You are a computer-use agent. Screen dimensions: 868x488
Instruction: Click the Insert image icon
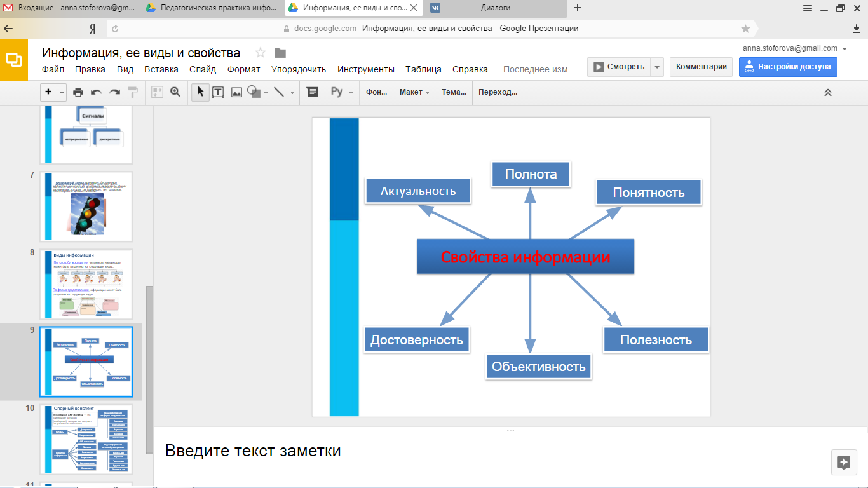click(236, 92)
